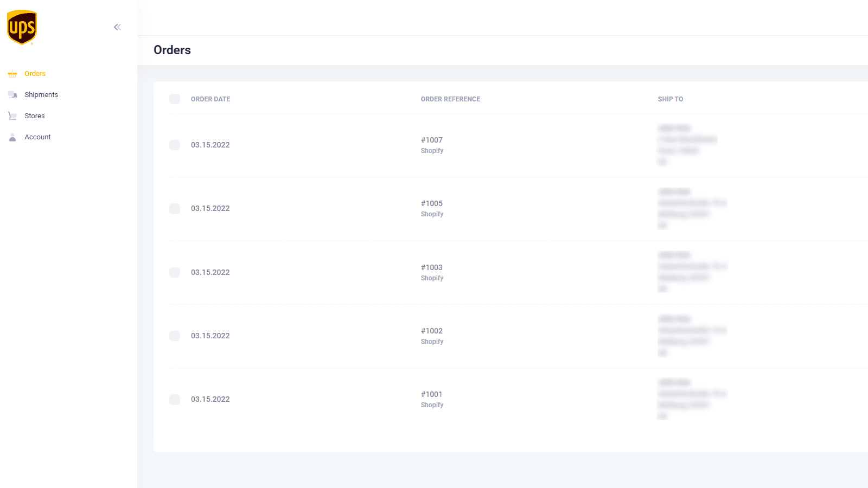Click the date of order #1002
This screenshot has width=868, height=488.
[x=210, y=336]
